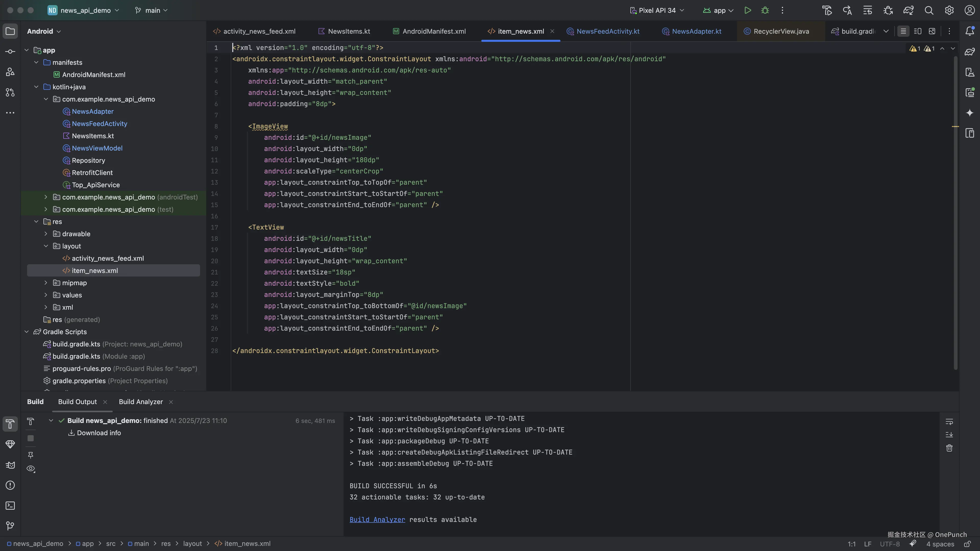Screen dimensions: 980x551
Task: Click the Download info item
Action: [x=99, y=433]
